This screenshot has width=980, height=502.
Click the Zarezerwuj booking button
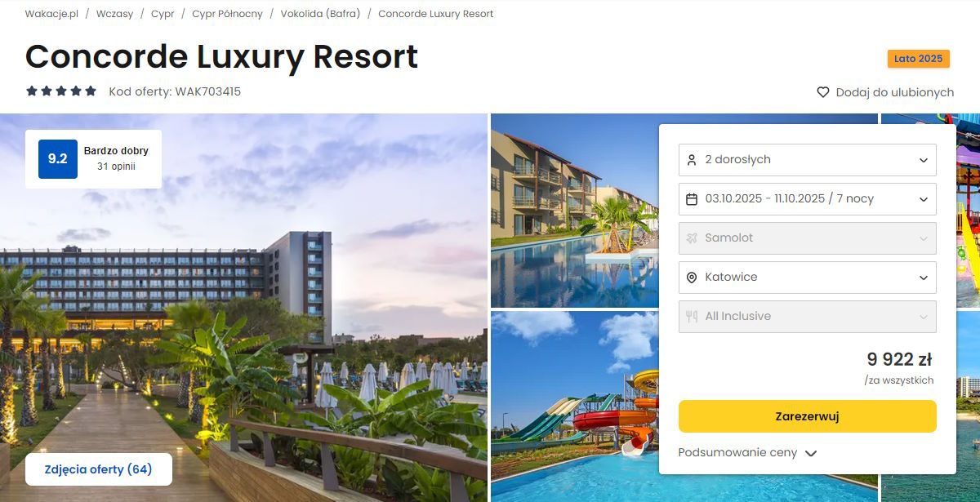point(808,416)
